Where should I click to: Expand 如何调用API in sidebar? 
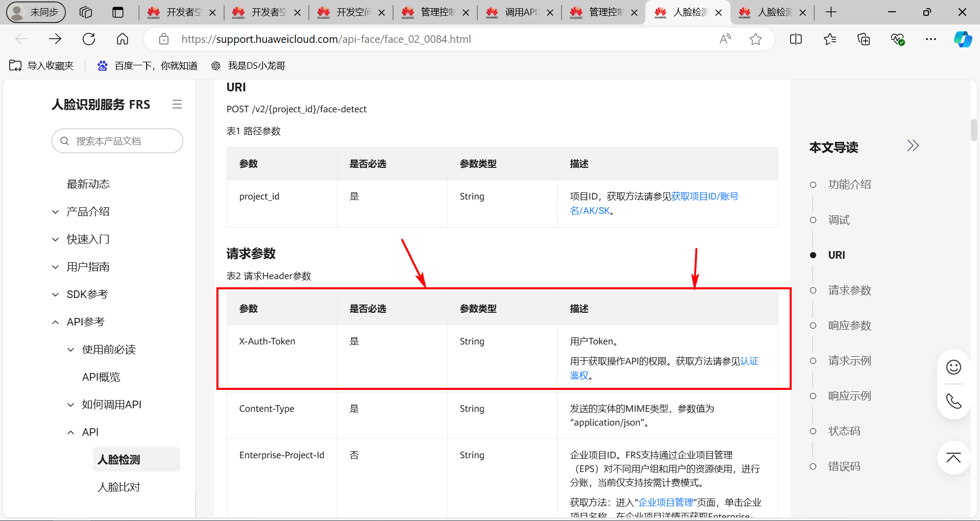click(71, 405)
